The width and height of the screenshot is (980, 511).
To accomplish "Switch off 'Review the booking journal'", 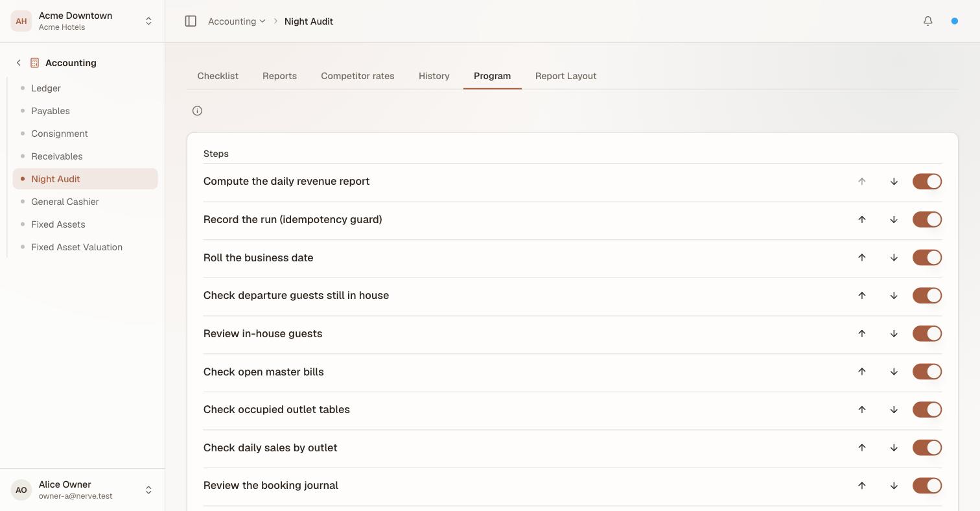I will point(927,486).
